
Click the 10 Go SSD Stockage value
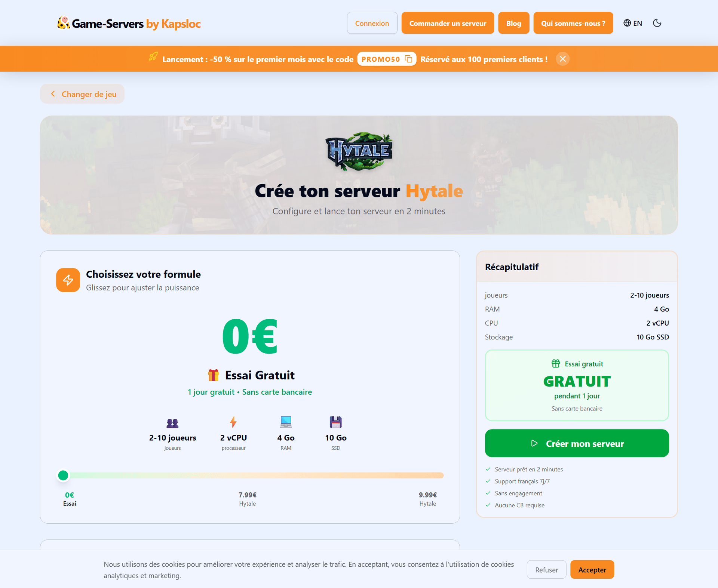pos(653,337)
